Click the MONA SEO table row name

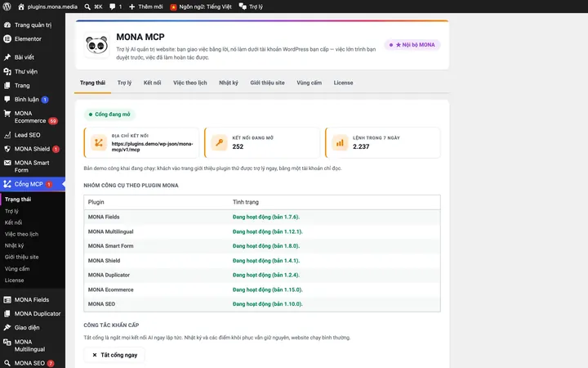point(101,303)
